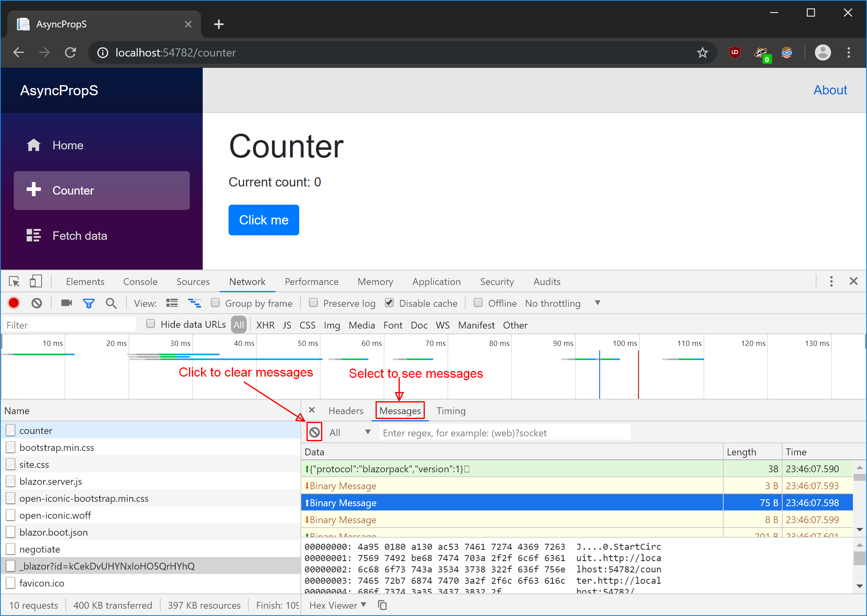Open the uBlock Origin extension
This screenshot has height=616, width=867.
click(734, 52)
